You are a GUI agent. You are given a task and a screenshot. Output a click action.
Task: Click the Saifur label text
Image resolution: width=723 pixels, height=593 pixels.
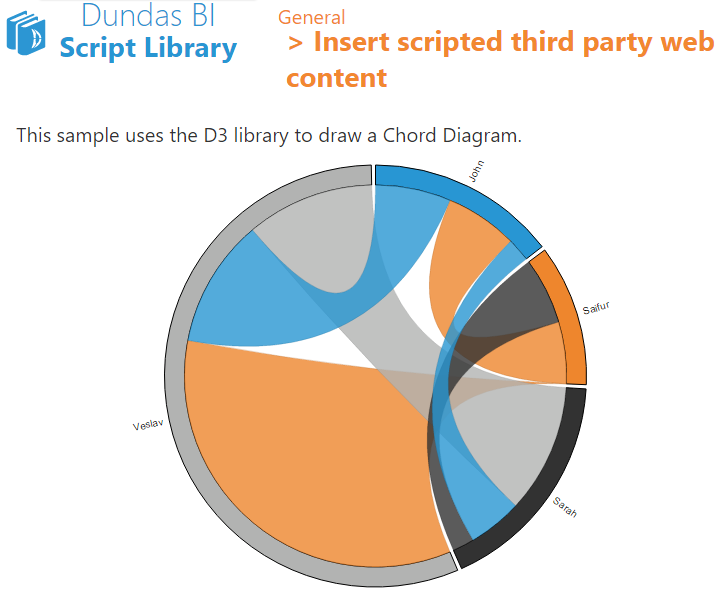596,308
